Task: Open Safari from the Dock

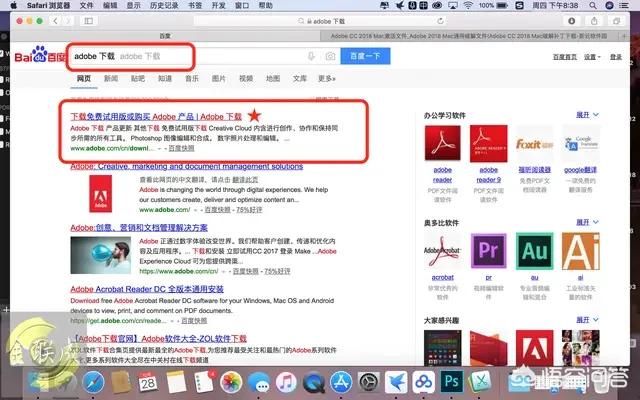Action: (x=93, y=383)
